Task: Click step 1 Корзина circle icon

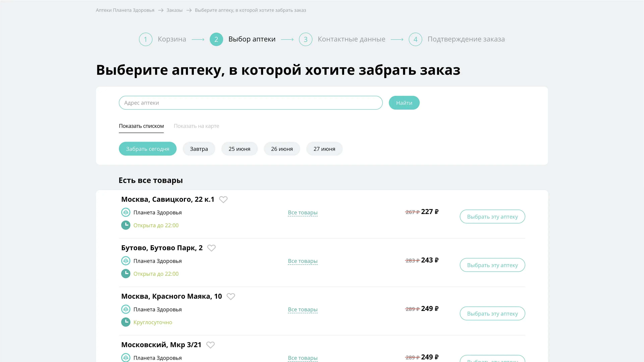Action: coord(146,39)
